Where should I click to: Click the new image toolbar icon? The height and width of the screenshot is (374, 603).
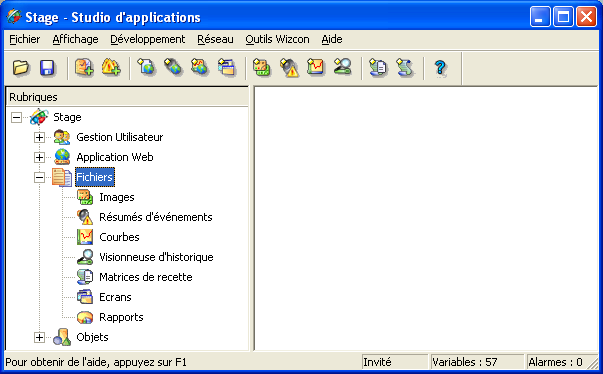(x=262, y=67)
